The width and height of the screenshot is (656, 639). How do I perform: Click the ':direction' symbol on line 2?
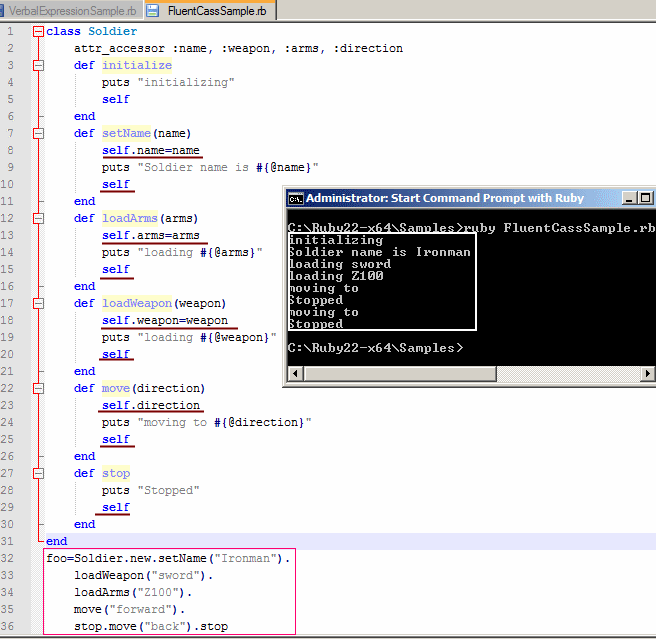(x=368, y=49)
